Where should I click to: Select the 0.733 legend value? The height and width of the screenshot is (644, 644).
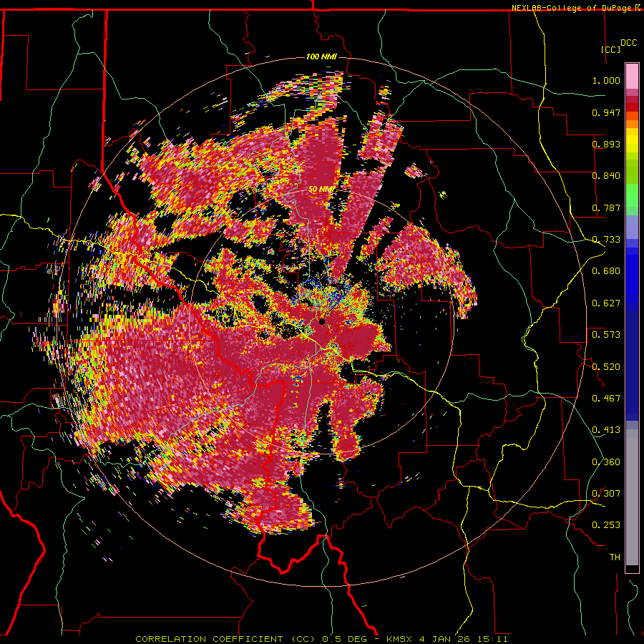[x=606, y=240]
